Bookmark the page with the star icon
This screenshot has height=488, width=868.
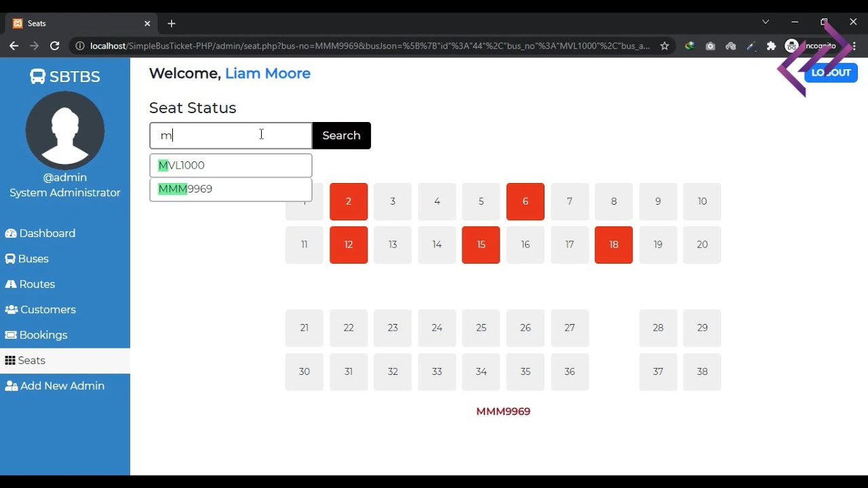tap(665, 46)
